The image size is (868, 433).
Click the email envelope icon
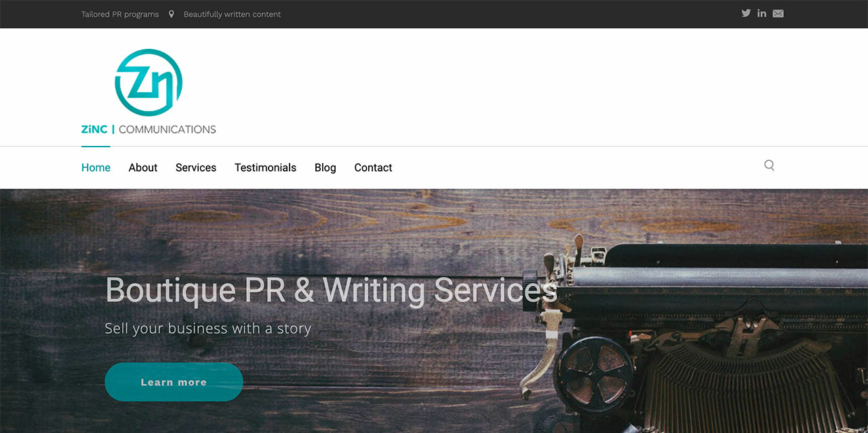pos(778,14)
